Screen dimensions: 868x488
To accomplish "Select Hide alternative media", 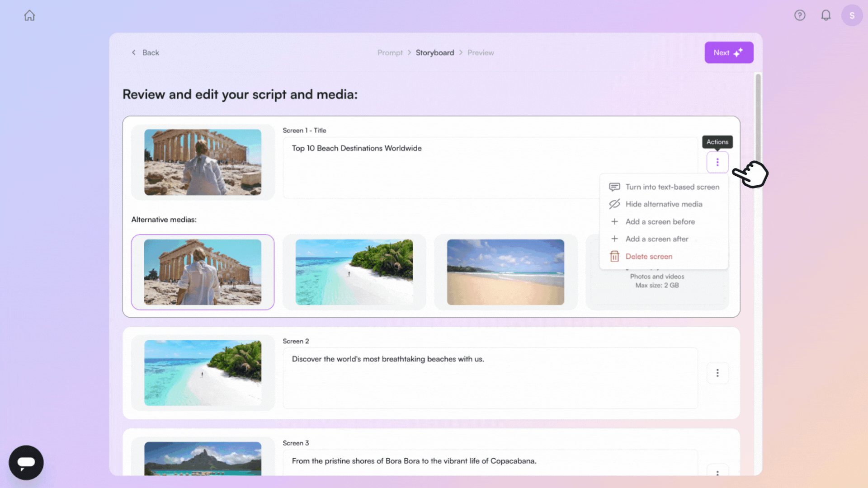I will (x=664, y=204).
